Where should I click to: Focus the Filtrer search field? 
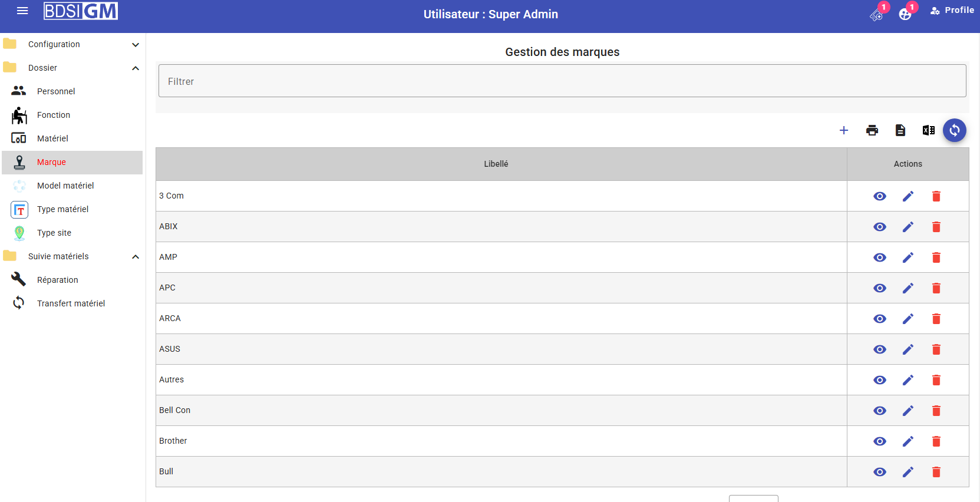coord(562,81)
